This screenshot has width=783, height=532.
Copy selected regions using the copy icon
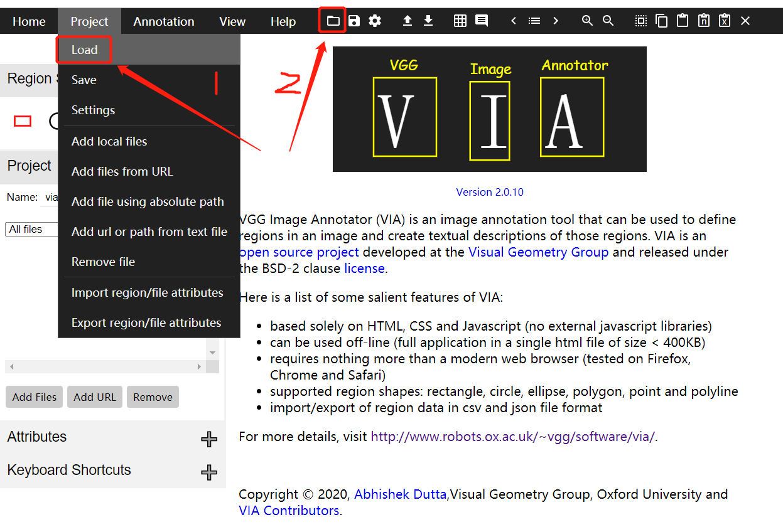click(661, 20)
